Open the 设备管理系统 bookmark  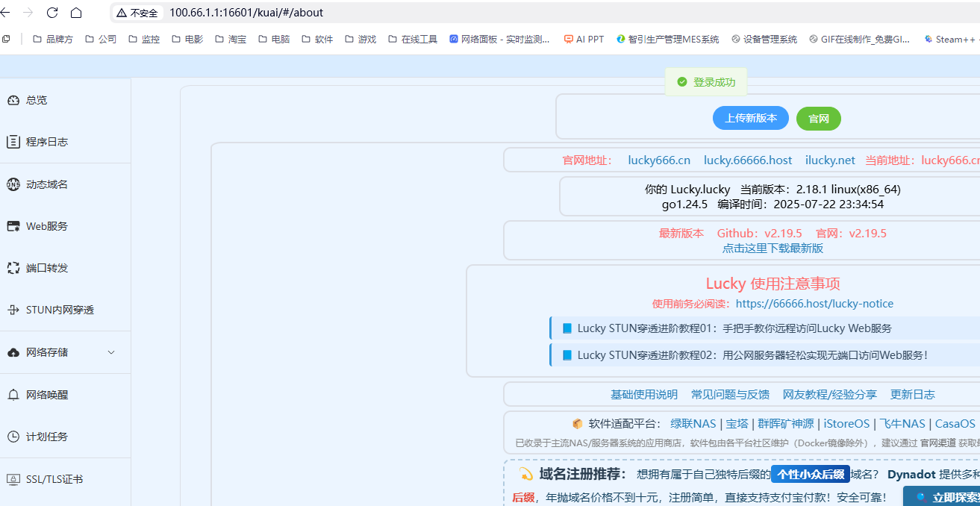(x=764, y=40)
